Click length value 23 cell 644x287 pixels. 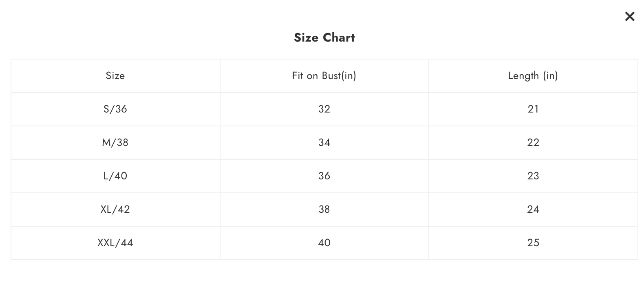point(533,176)
